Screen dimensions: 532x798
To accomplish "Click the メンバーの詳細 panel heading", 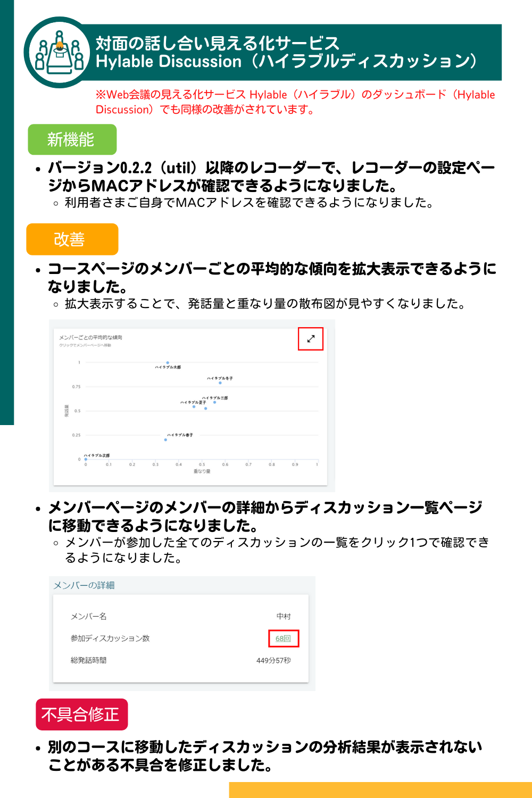I will [x=84, y=585].
